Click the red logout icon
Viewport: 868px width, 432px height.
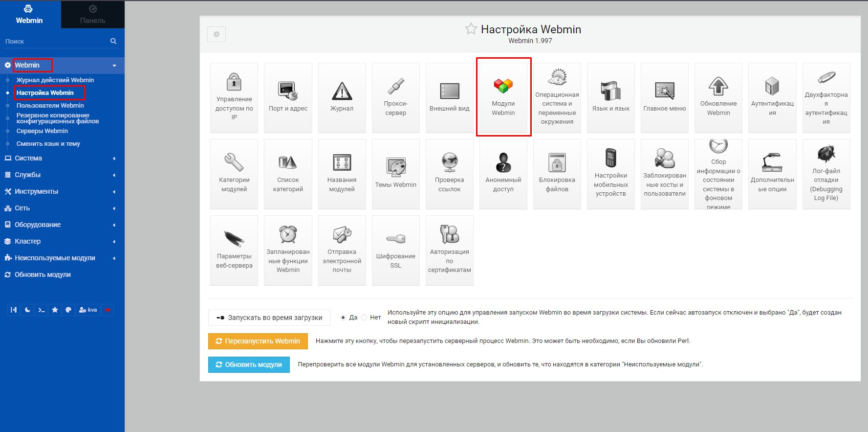(108, 310)
